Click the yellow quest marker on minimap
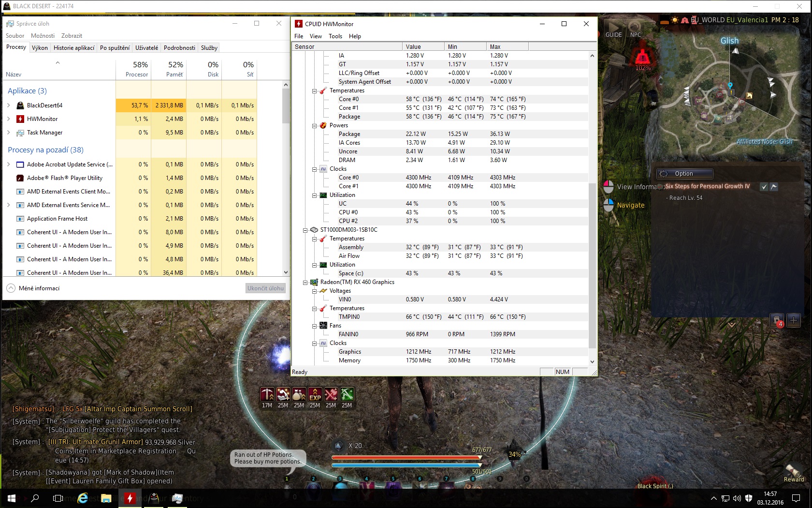 click(x=731, y=92)
